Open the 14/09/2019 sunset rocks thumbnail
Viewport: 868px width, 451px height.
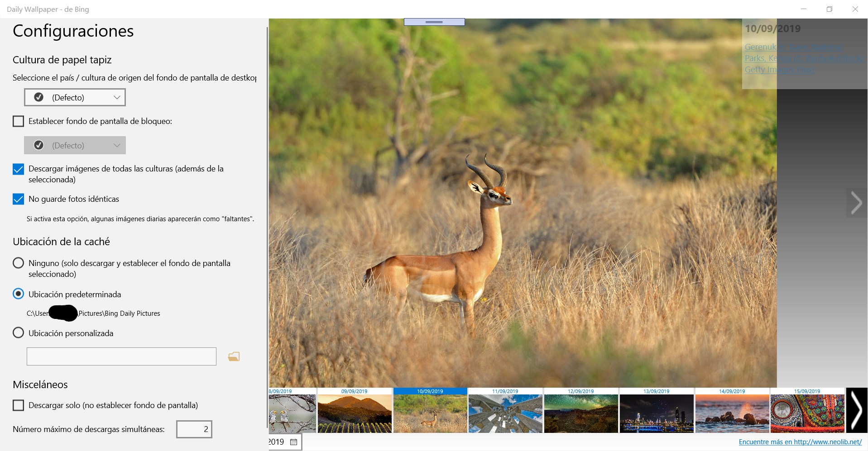point(732,410)
